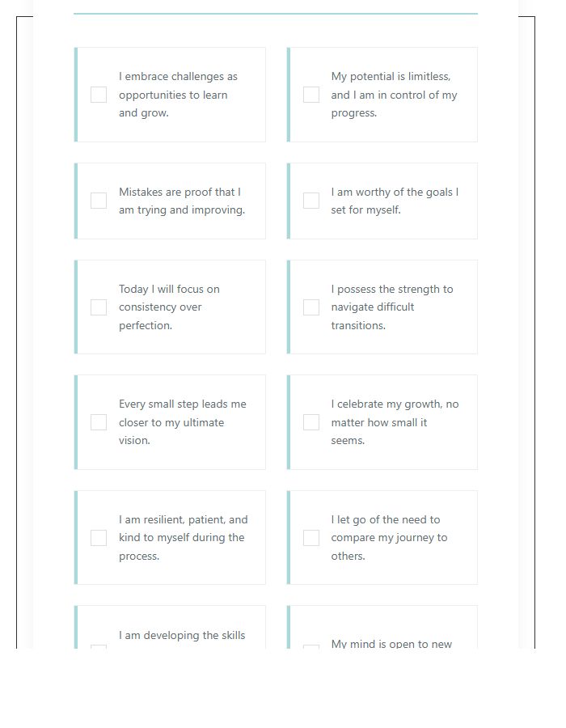
Task: Select the card about embracing challenges
Action: pos(170,95)
